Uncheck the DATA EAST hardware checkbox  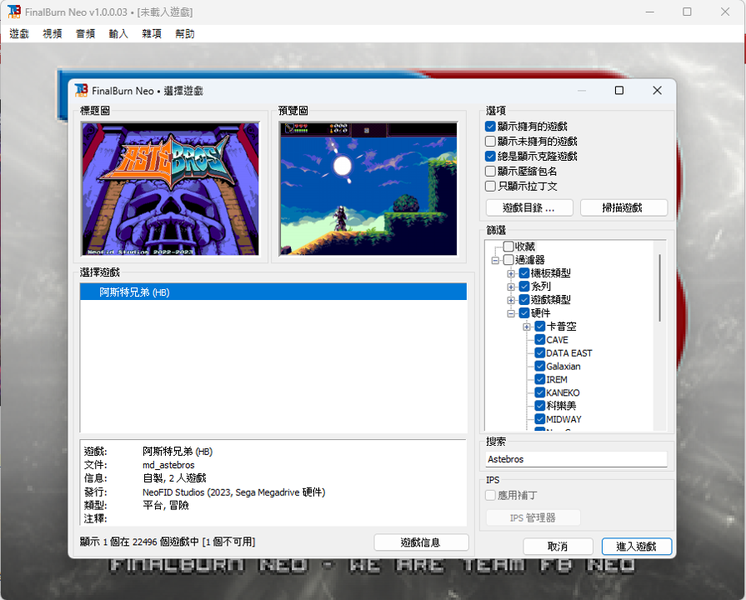[x=540, y=353]
